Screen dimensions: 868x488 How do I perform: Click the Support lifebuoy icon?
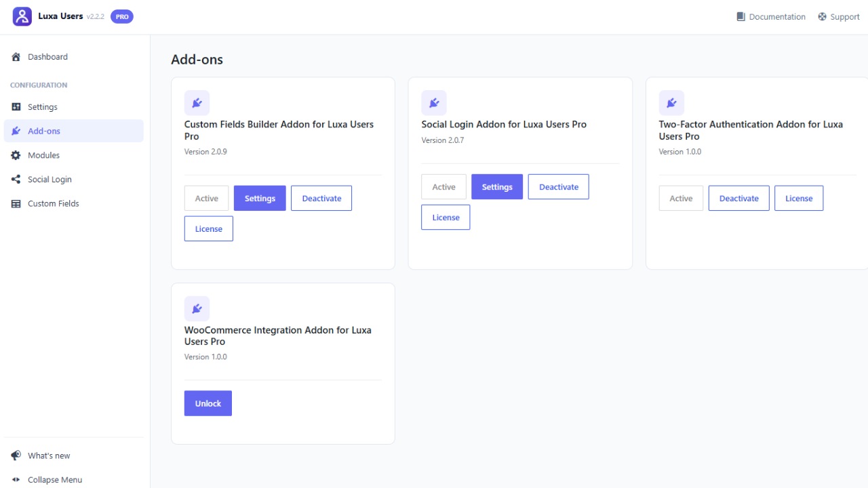point(823,17)
